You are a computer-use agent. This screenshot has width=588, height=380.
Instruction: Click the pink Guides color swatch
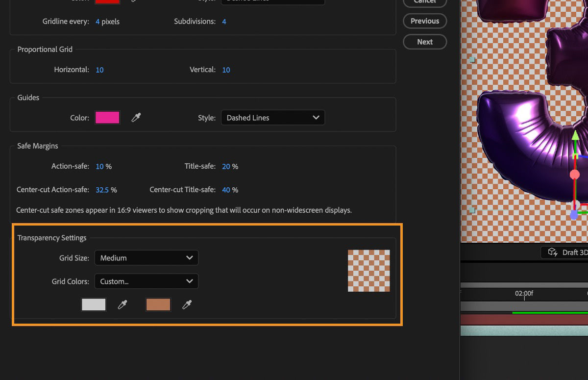[x=107, y=117]
